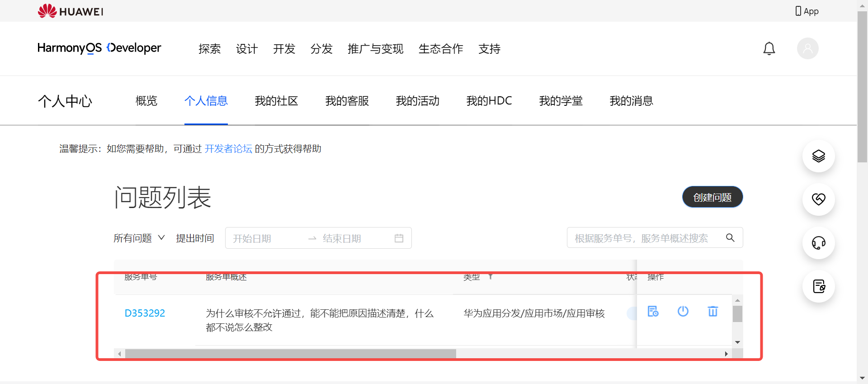Open the 支持 menu
The image size is (868, 384).
(490, 49)
